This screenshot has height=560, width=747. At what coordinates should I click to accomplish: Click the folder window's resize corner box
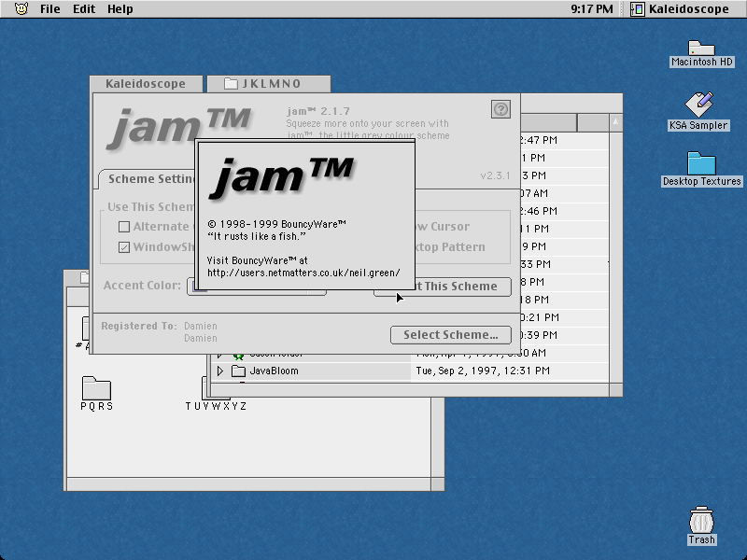tap(438, 484)
